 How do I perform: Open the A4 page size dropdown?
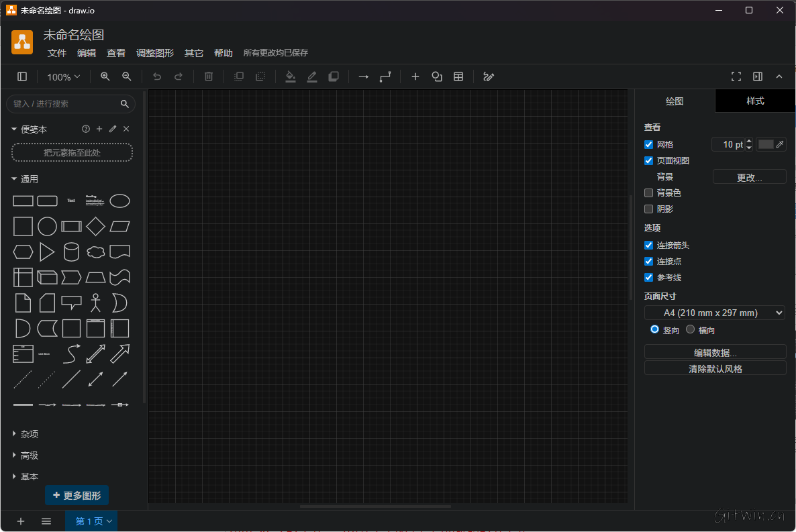click(715, 313)
